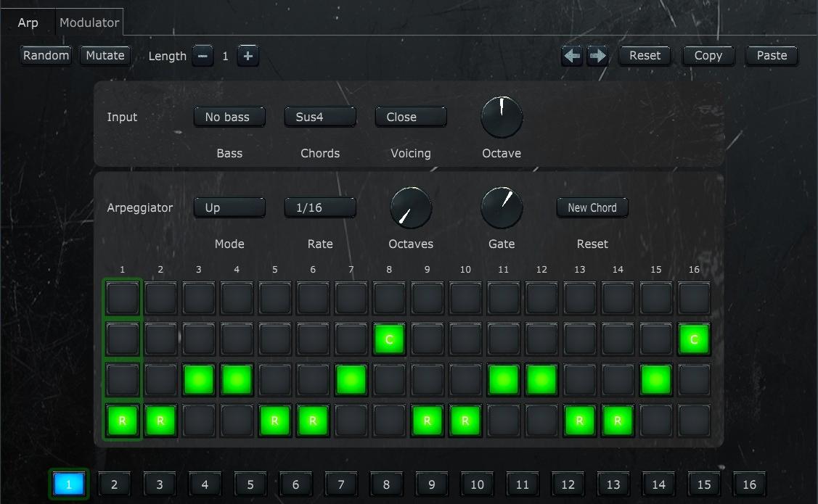Click the previous pattern arrow icon

pos(572,55)
